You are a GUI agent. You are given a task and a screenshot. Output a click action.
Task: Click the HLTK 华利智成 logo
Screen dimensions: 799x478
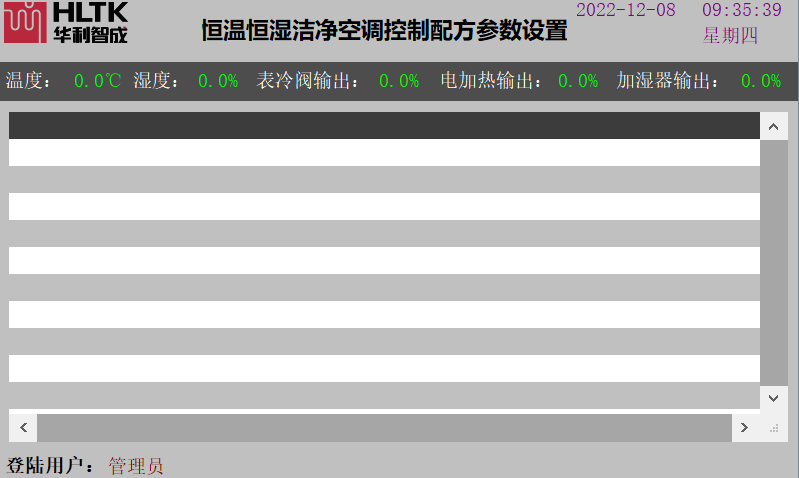(x=65, y=23)
